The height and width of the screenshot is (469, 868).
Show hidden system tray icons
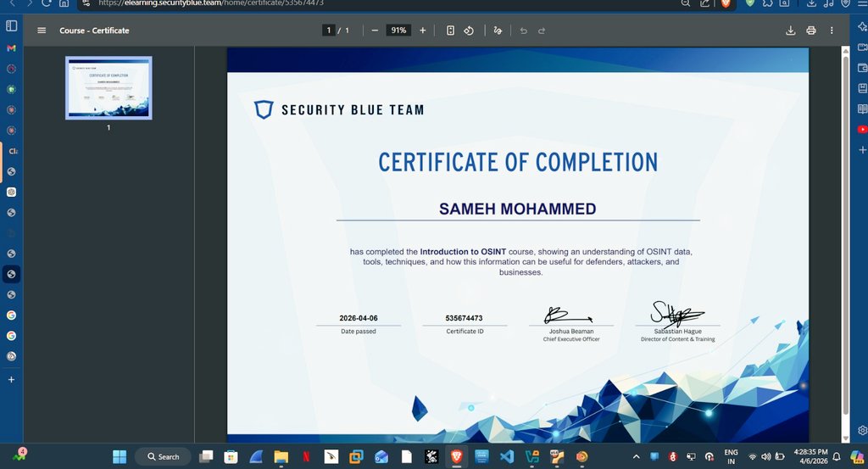coord(636,457)
